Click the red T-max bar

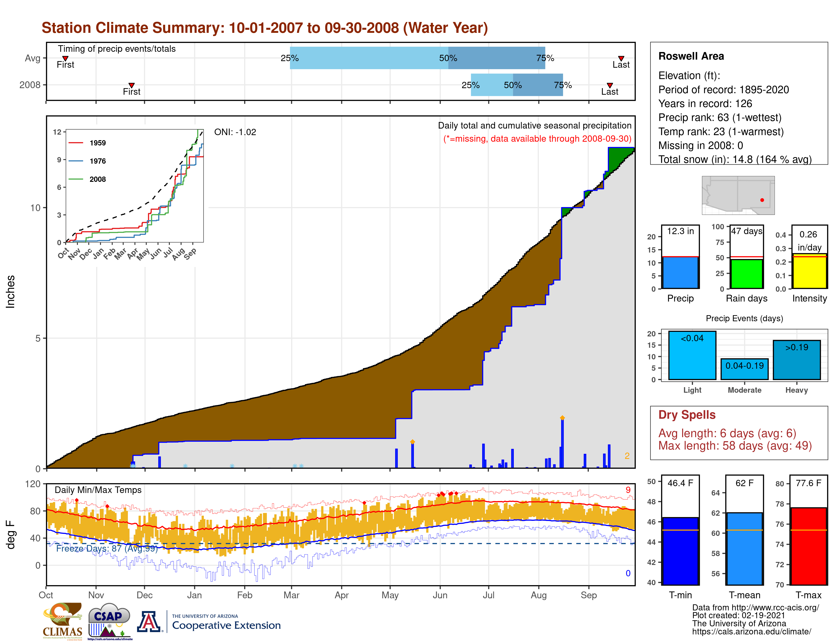809,546
